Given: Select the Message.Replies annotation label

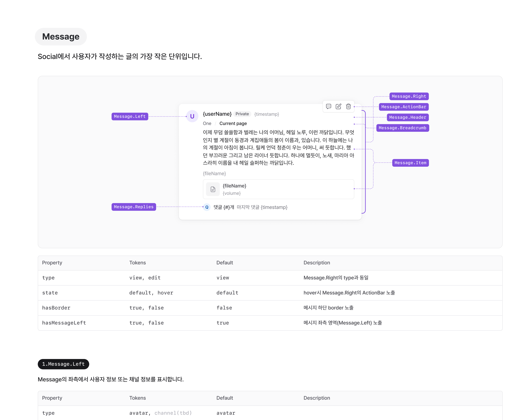Looking at the screenshot, I should pyautogui.click(x=134, y=207).
